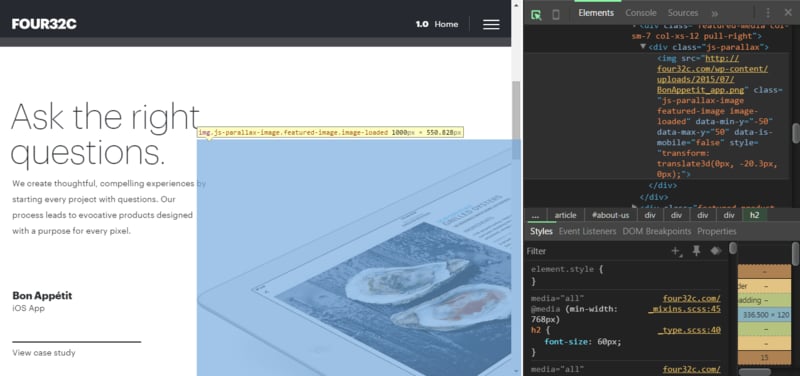
Task: Click the Home nav label
Action: (446, 24)
